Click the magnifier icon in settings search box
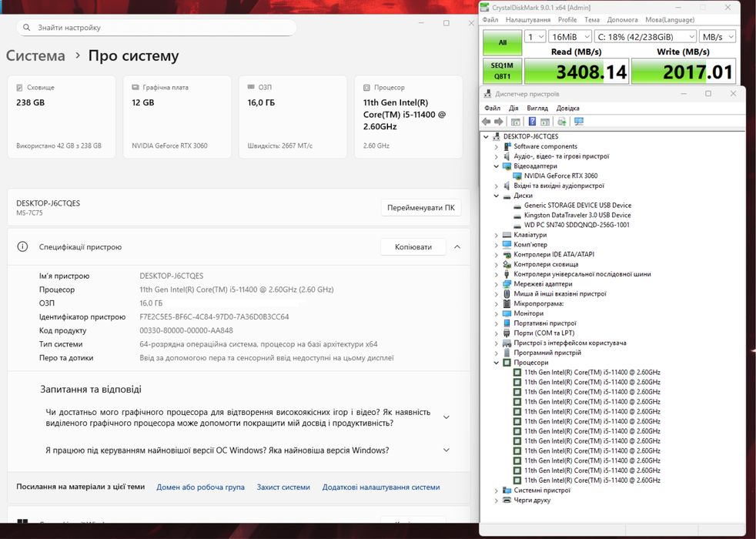756x539 pixels. [26, 28]
